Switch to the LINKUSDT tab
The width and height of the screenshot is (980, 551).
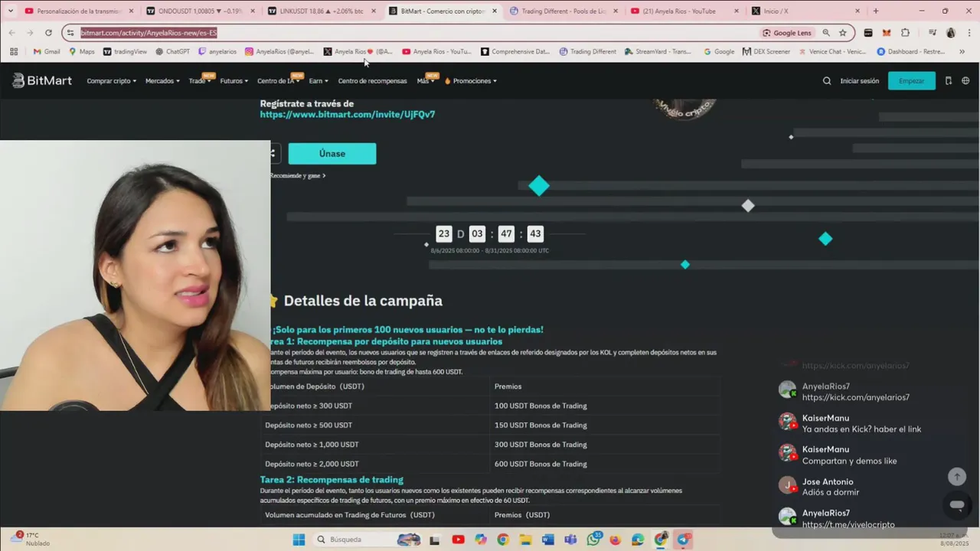pos(320,11)
